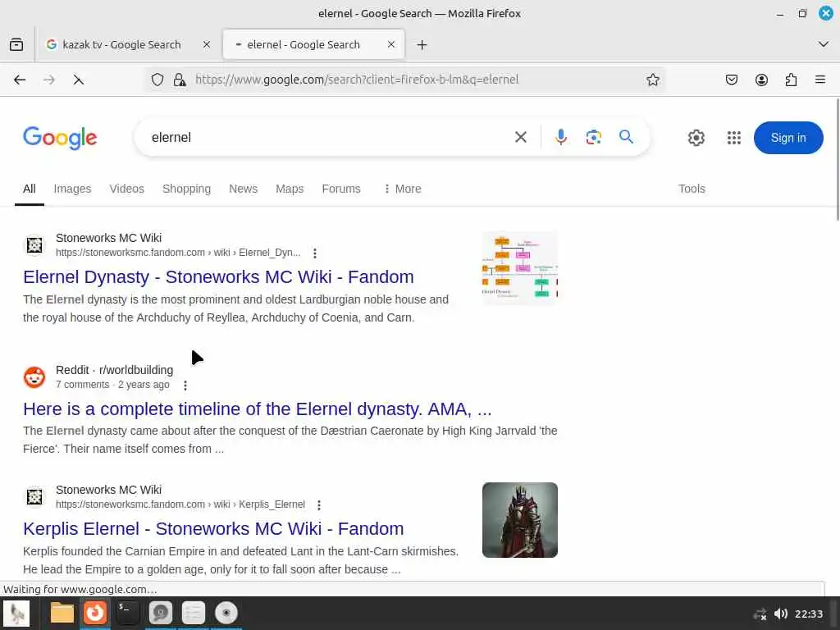Select the All results tab
Screen dimensions: 840x630
30,189
